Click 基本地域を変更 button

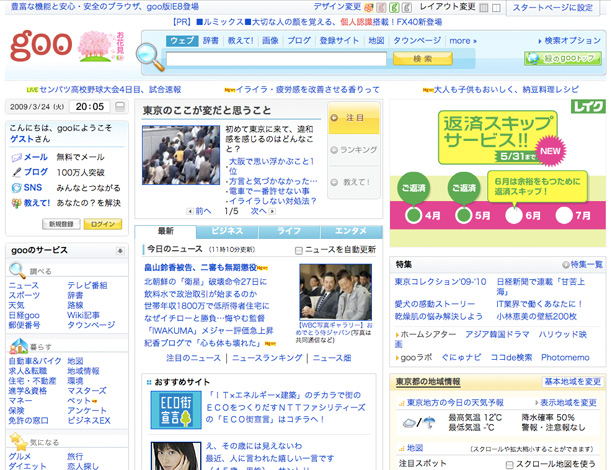[572, 382]
